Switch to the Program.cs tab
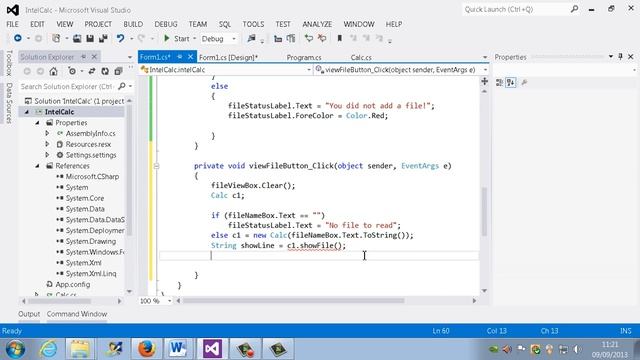 (304, 58)
